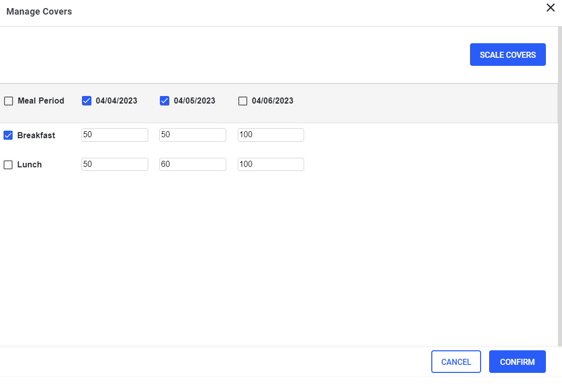Uncheck the 04/04/2023 date checkbox
Screen dimensions: 562x392
click(x=87, y=101)
